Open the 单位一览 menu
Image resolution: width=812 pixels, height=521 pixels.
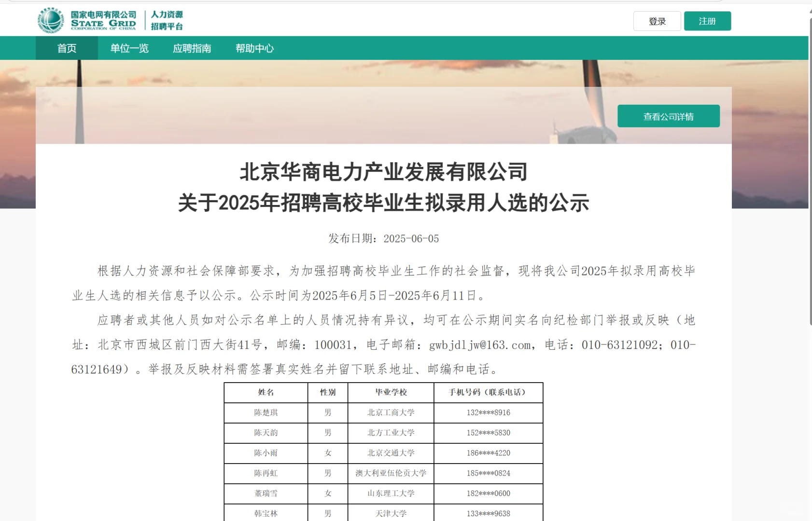pyautogui.click(x=129, y=48)
